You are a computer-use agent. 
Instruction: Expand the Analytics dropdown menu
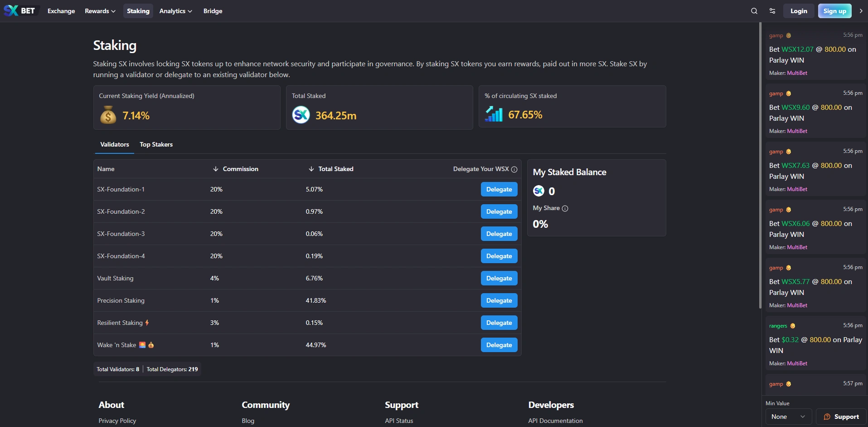(x=175, y=11)
